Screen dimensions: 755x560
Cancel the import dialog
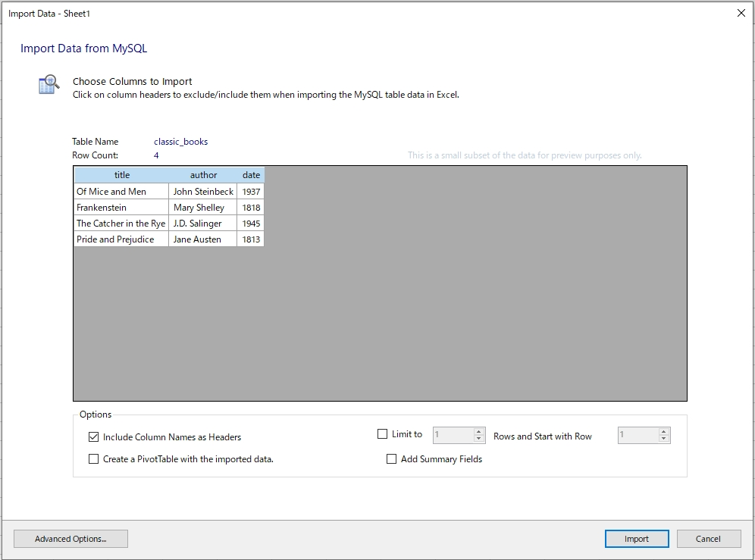pyautogui.click(x=708, y=539)
